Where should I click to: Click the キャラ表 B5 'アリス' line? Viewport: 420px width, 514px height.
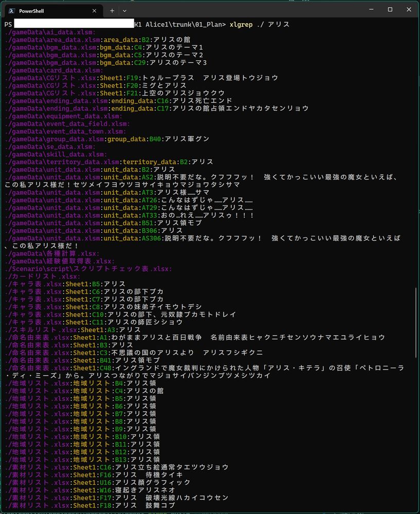click(x=65, y=284)
